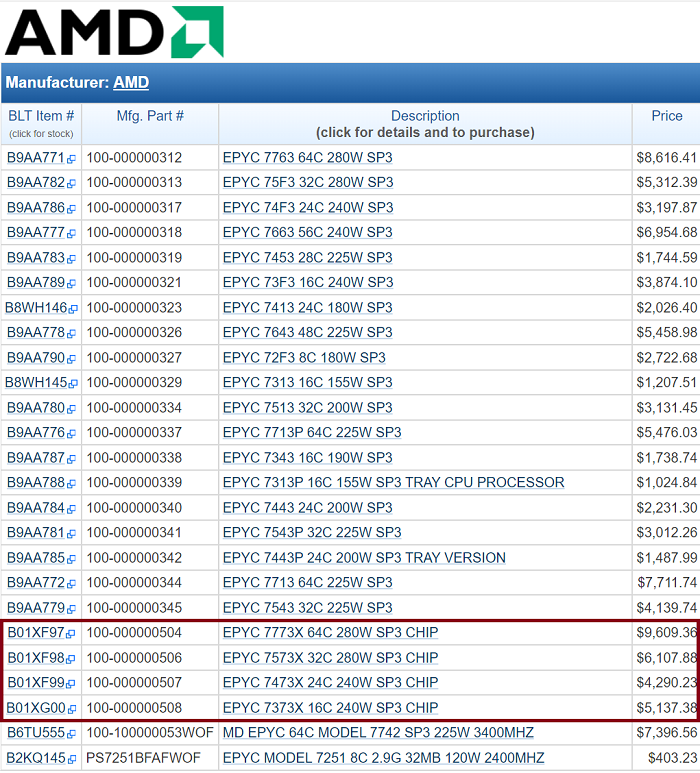This screenshot has width=700, height=773.
Task: Open EPYC 7443P TRAY VERSION details
Action: click(x=364, y=558)
